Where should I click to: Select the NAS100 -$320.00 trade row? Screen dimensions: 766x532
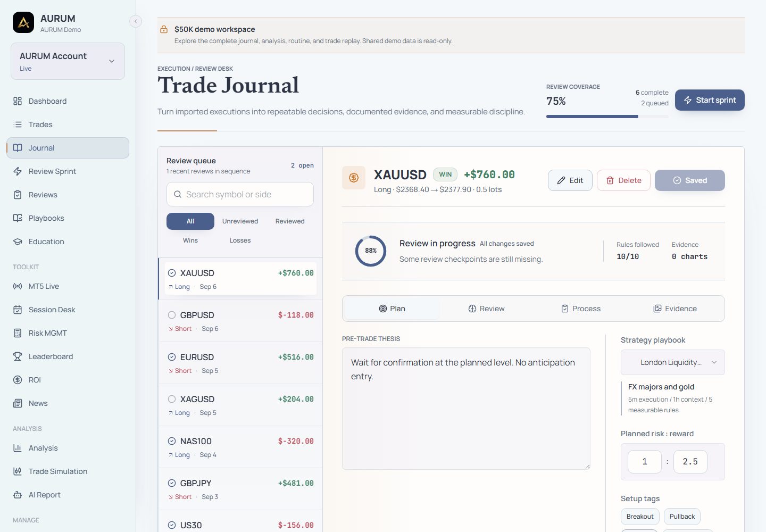(240, 447)
